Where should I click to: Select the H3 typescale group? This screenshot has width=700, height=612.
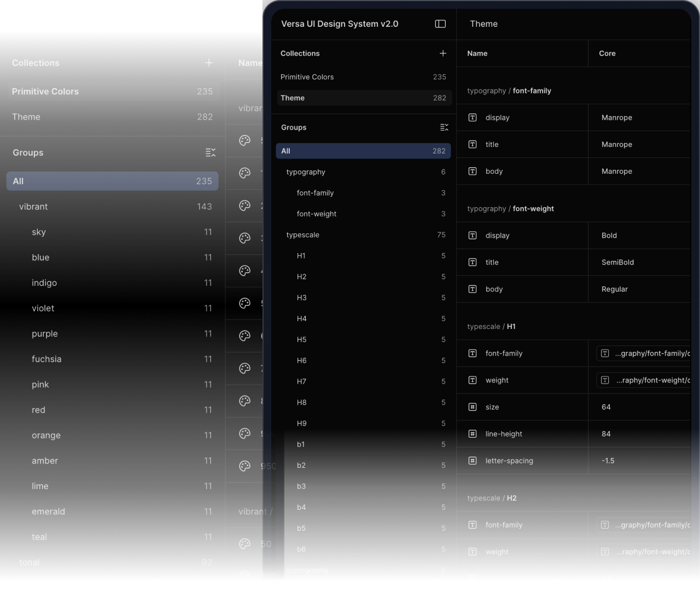pos(302,298)
